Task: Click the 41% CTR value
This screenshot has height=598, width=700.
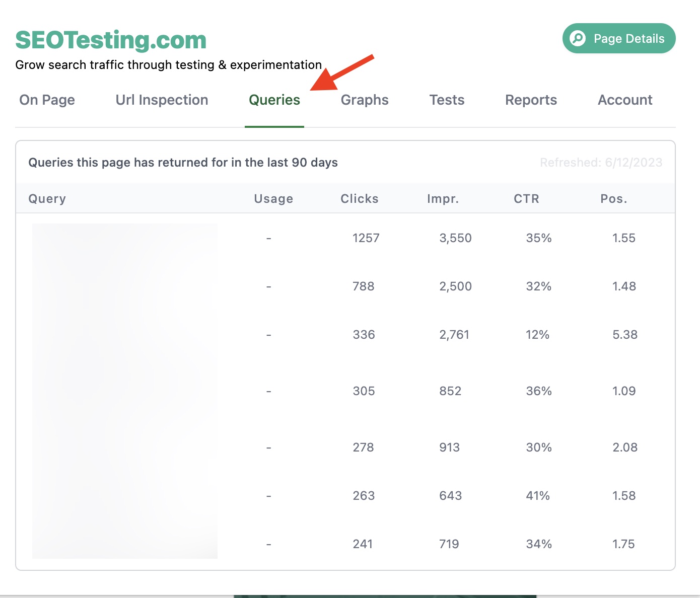Action: pos(538,496)
